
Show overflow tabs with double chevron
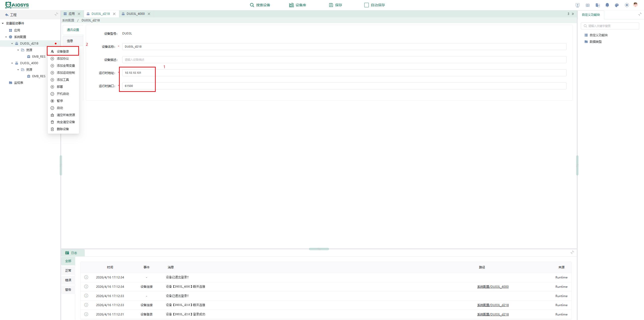point(573,14)
